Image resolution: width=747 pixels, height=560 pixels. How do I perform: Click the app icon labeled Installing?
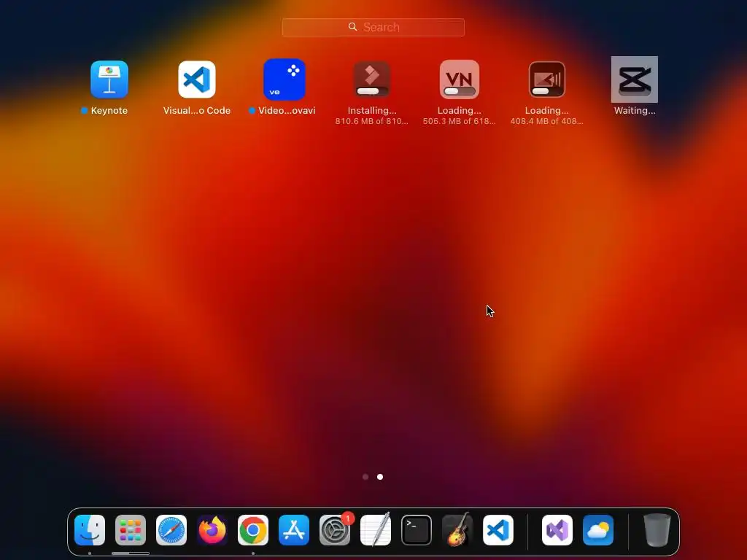pos(372,79)
